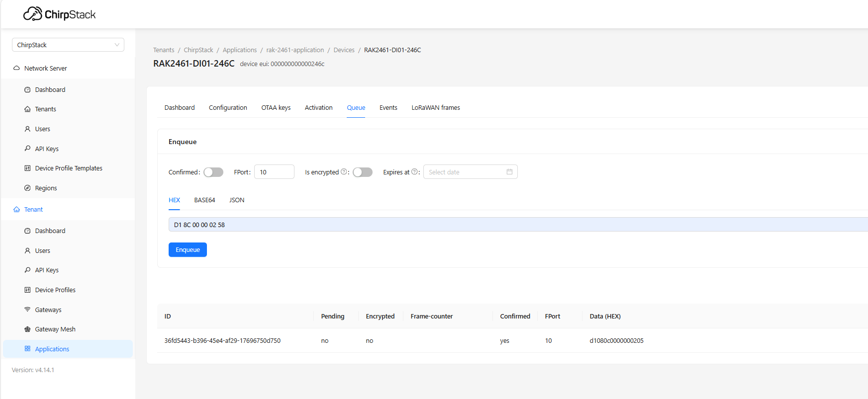The width and height of the screenshot is (868, 399).
Task: Switch to the BASE64 payload tab
Action: point(204,200)
